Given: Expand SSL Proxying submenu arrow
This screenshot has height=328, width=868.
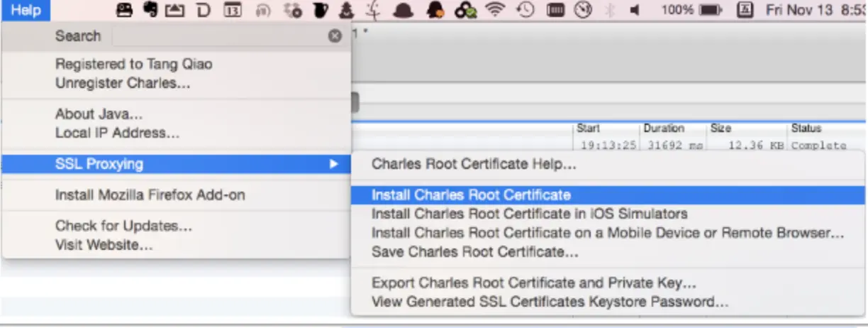Looking at the screenshot, I should tap(333, 164).
